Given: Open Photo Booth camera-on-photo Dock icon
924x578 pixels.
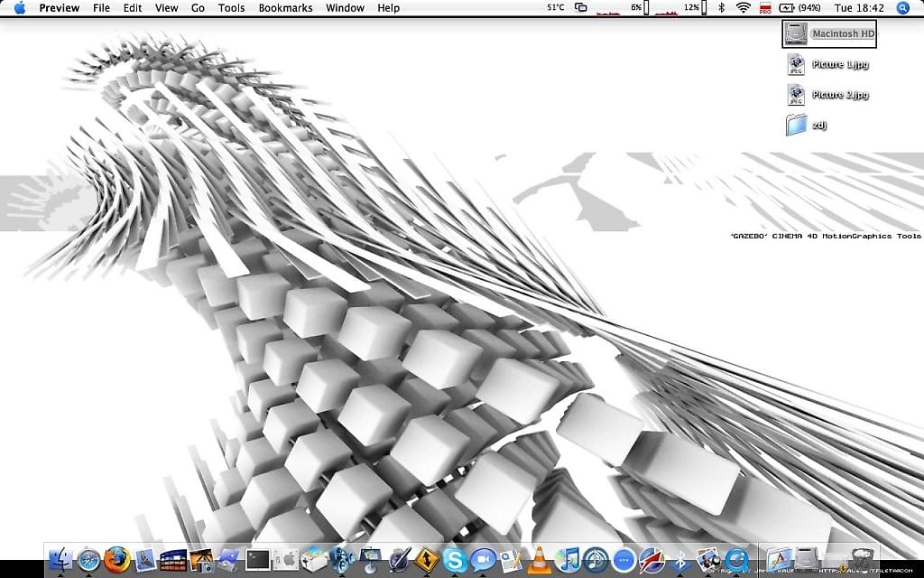Looking at the screenshot, I should 202,560.
